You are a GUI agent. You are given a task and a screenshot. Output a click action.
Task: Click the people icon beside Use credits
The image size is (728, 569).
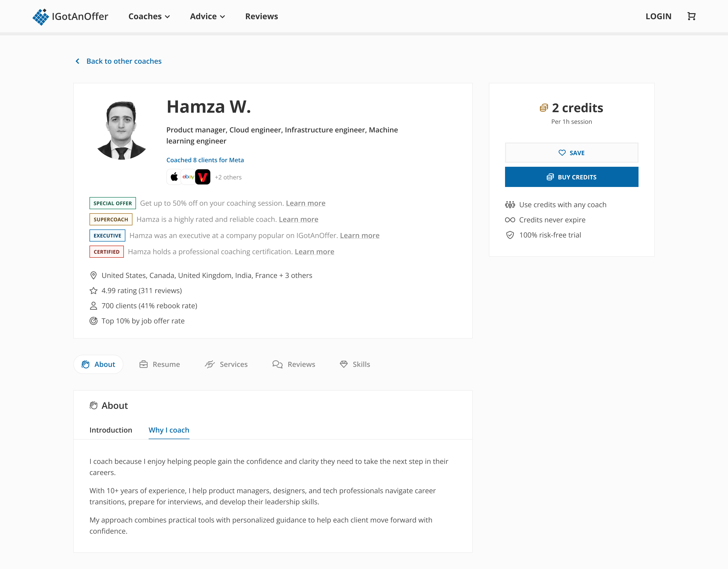(x=510, y=205)
